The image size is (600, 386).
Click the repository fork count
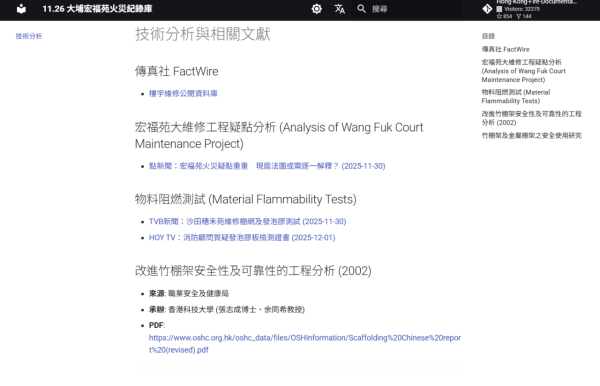(x=524, y=16)
